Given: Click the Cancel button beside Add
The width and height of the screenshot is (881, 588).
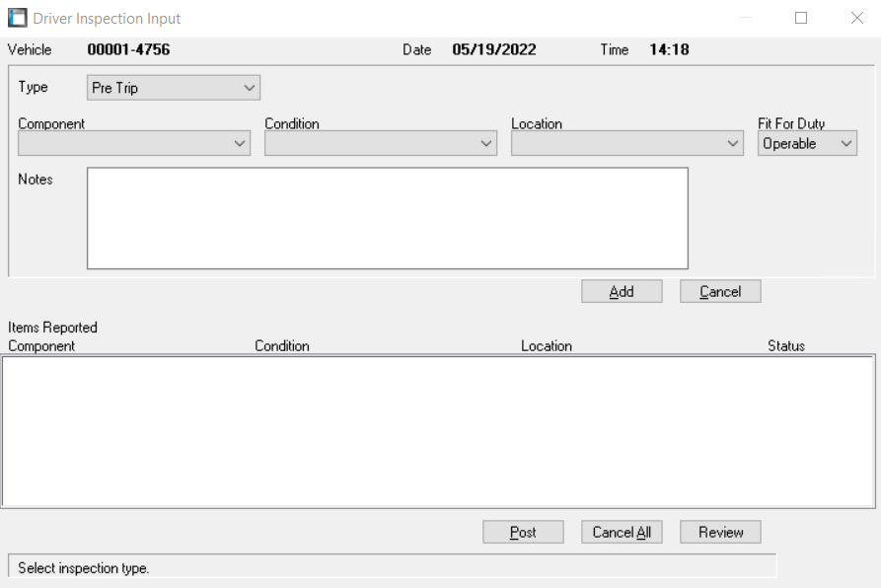Looking at the screenshot, I should tap(720, 291).
